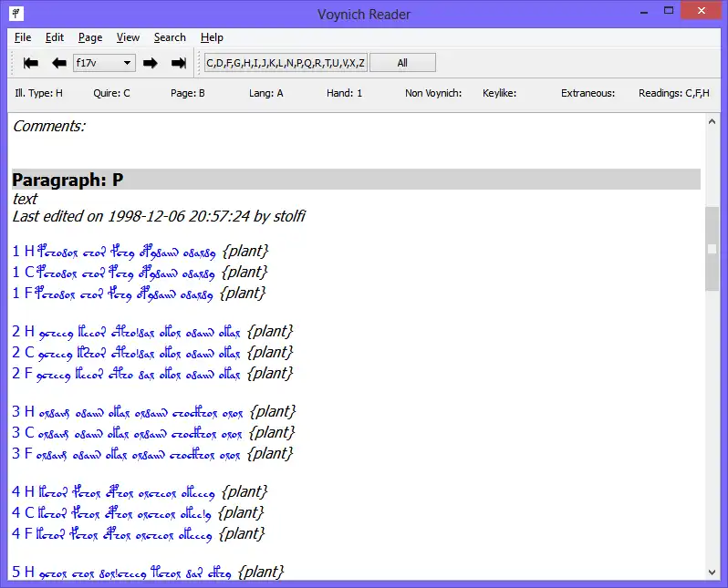Screen dimensions: 728x588
Task: Click the 'Page: B' info
Action: point(188,93)
